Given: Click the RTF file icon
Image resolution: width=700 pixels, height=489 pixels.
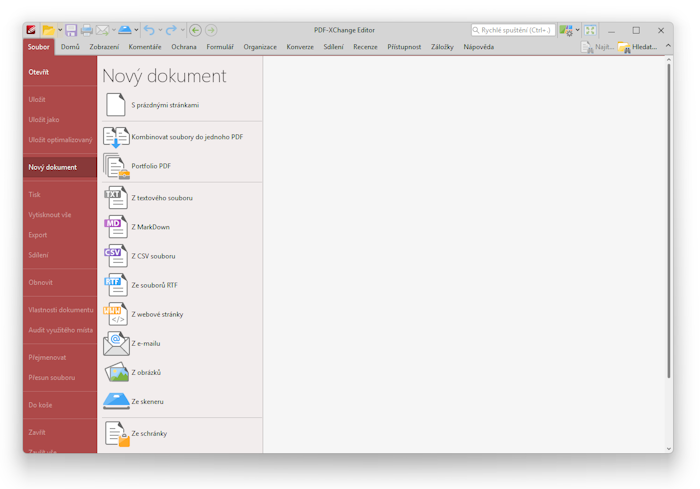Looking at the screenshot, I should click(x=116, y=285).
